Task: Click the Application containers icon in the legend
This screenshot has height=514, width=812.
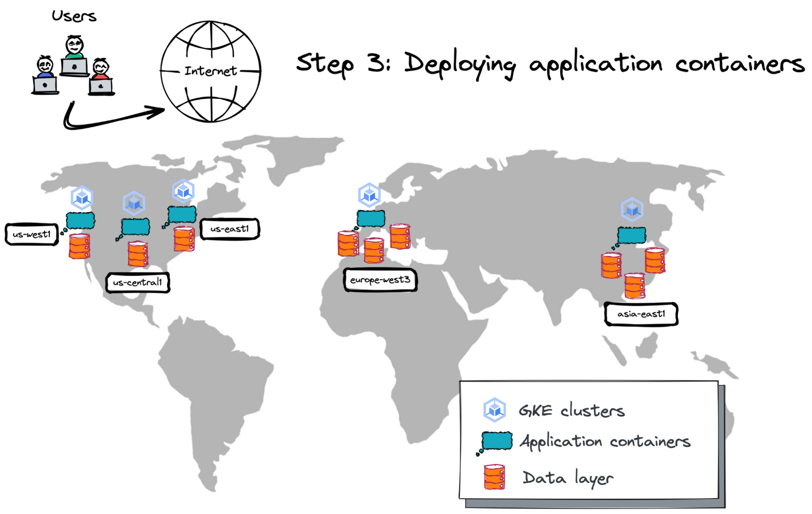Action: (497, 441)
